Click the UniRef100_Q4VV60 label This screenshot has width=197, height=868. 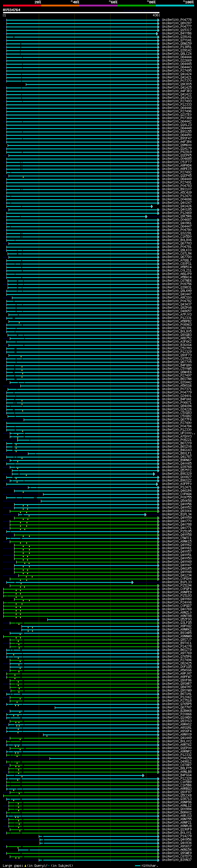[177, 599]
